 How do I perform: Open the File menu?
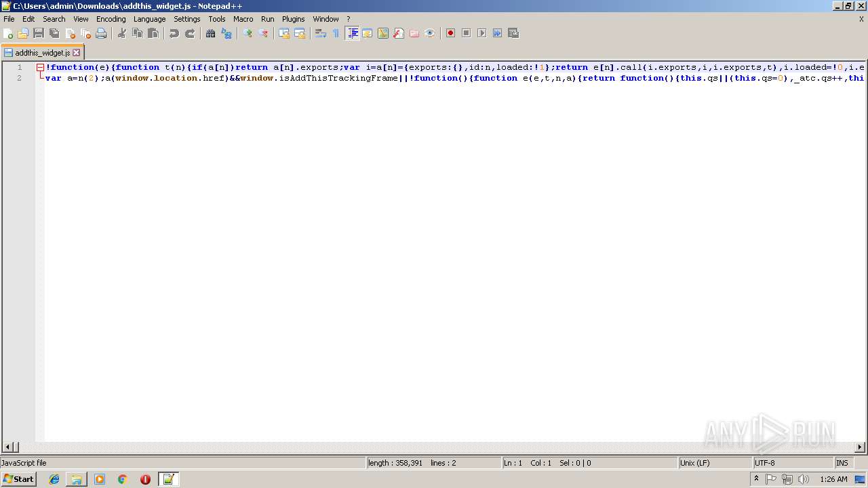9,19
